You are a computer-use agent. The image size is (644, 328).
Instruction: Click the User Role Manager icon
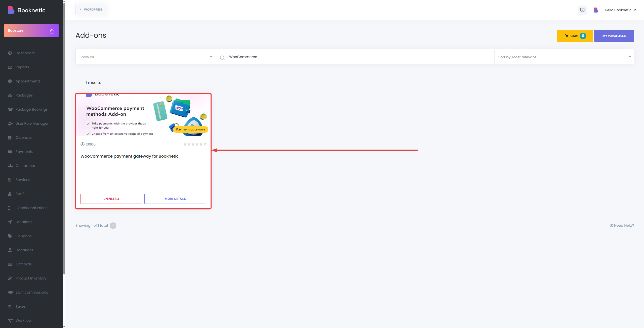[10, 123]
